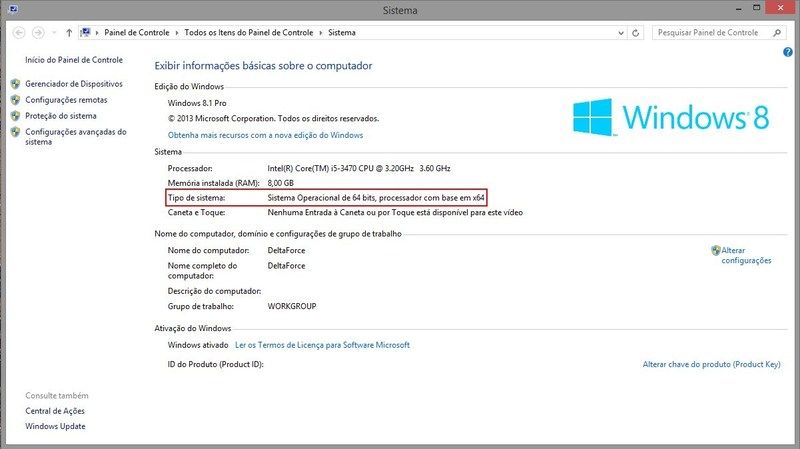The image size is (800, 449).
Task: Click the Intel(R) Core(TM) i5-3470 CPU processor value
Action: click(359, 168)
